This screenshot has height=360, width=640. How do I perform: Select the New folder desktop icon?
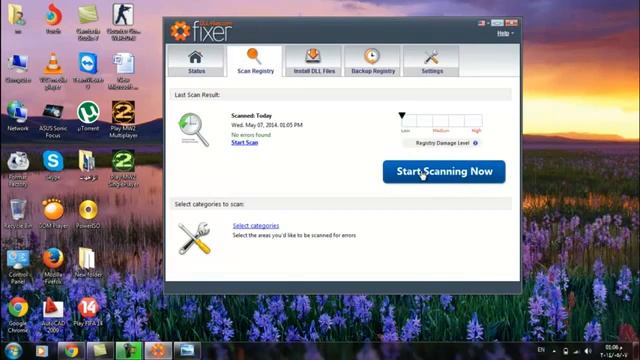click(x=88, y=262)
